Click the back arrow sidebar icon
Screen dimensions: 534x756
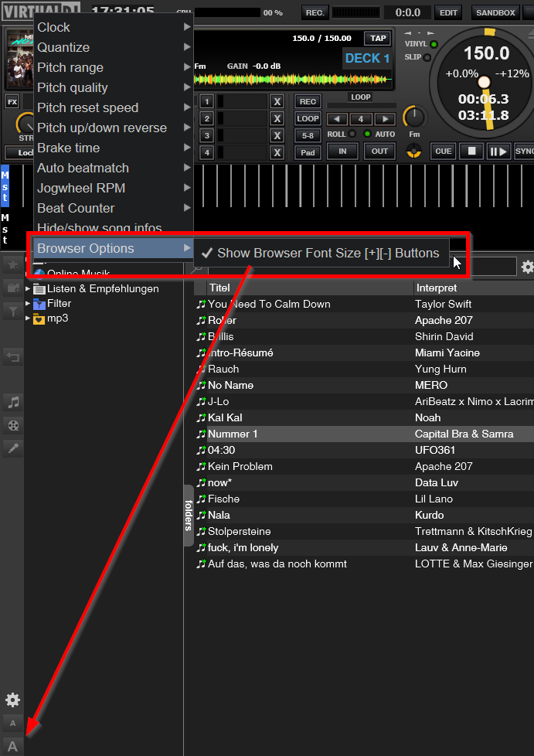(x=12, y=357)
